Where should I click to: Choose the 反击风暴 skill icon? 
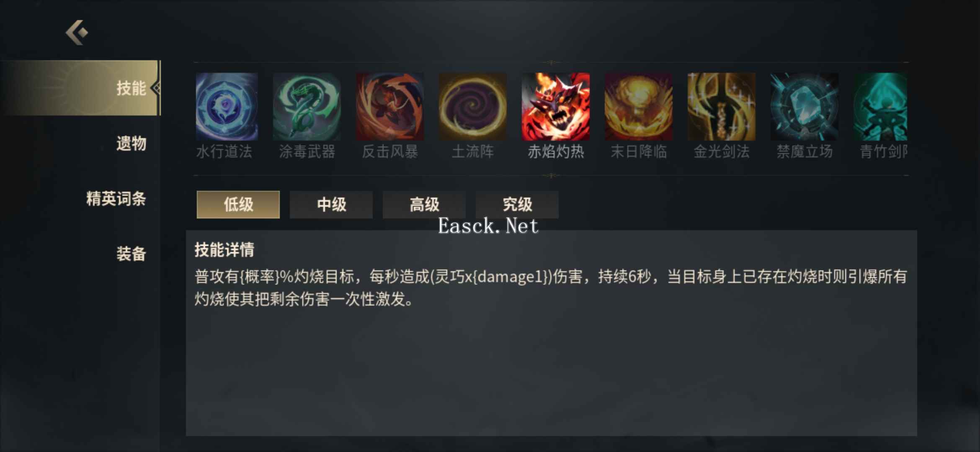pos(389,106)
